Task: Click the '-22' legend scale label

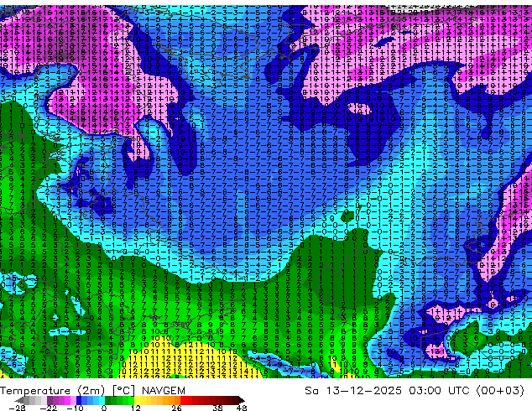Action: point(49,408)
